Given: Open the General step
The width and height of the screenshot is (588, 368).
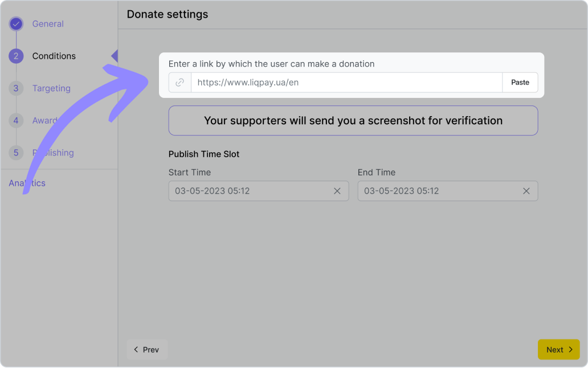Looking at the screenshot, I should (x=48, y=24).
